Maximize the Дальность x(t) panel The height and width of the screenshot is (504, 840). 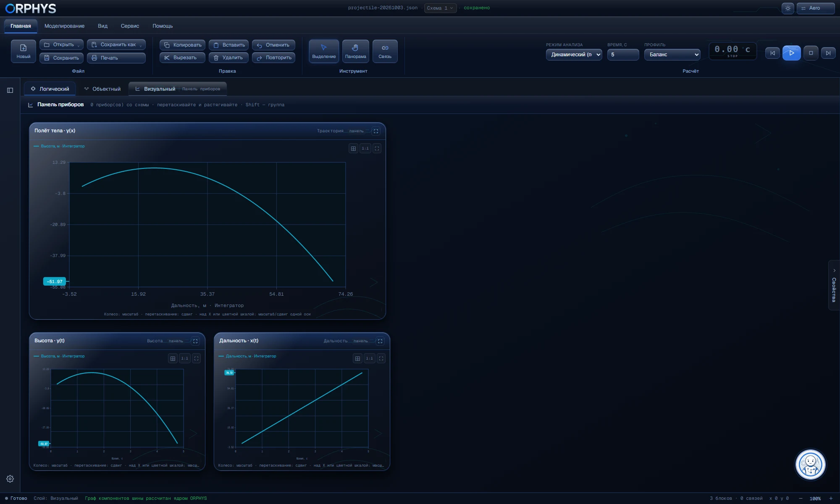(380, 341)
